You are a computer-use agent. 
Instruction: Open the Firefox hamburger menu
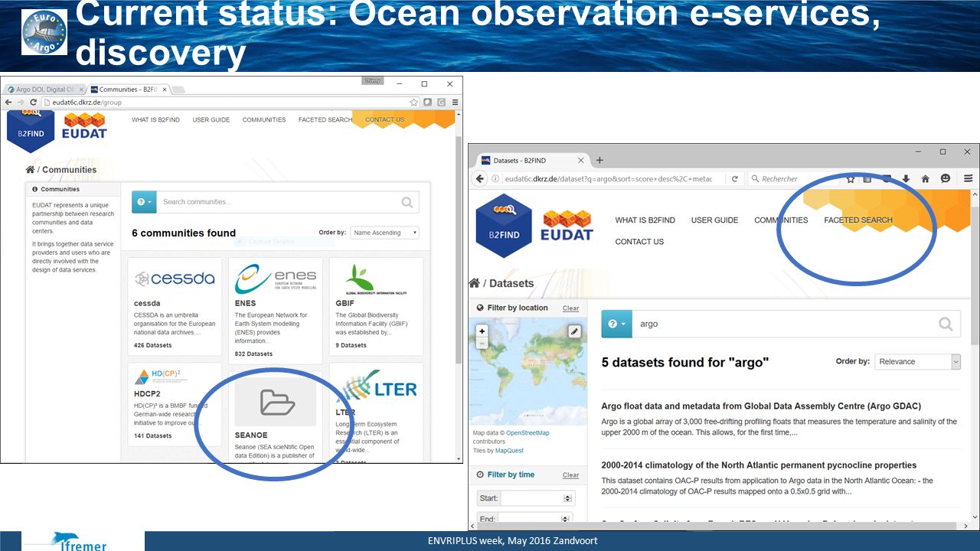[x=968, y=179]
